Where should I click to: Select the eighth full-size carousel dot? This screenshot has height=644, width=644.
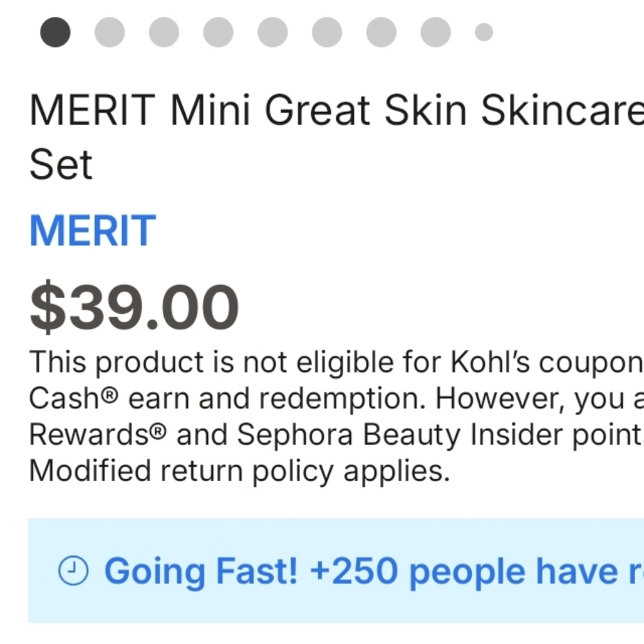coord(435,32)
